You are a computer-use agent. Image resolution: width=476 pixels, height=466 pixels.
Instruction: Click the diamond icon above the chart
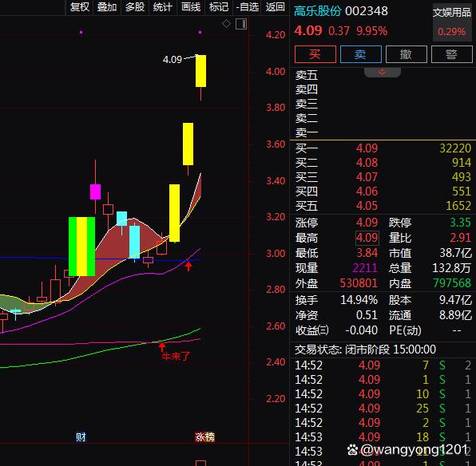click(226, 23)
